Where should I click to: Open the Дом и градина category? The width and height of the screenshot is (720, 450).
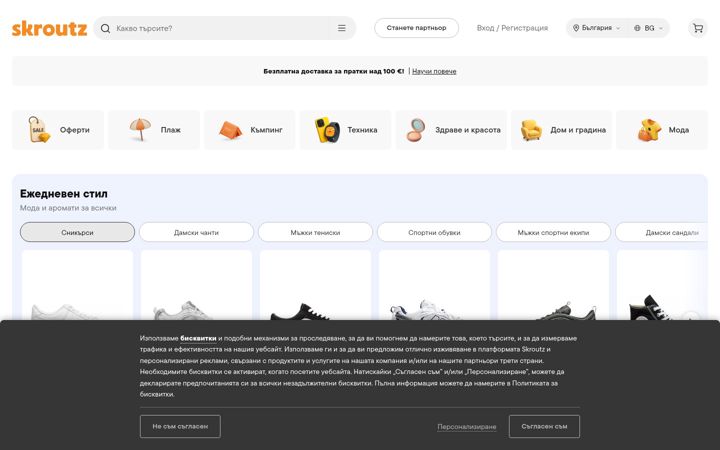pos(562,130)
